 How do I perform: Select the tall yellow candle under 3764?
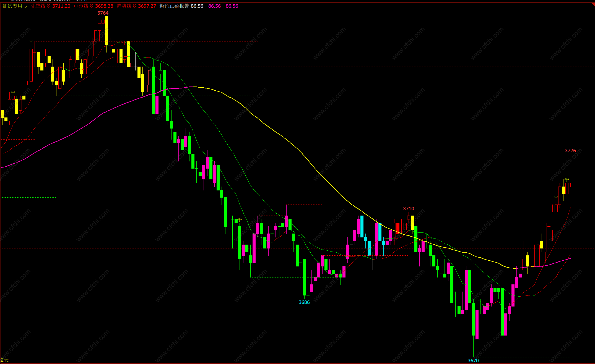106,30
